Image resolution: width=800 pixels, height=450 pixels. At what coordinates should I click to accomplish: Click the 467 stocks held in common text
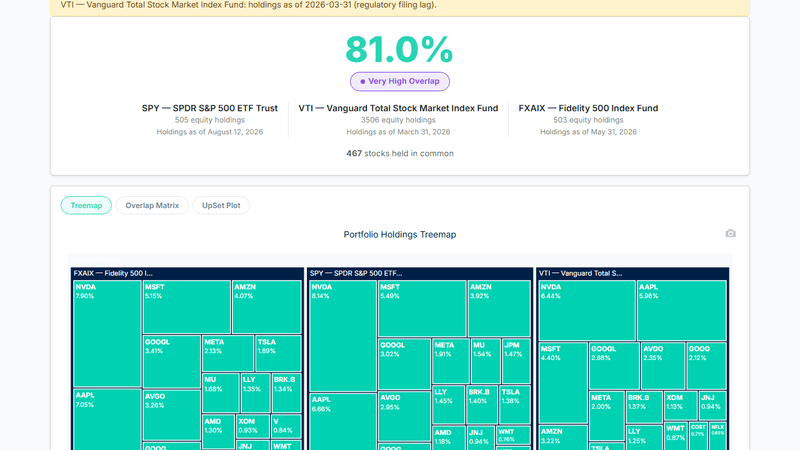399,153
